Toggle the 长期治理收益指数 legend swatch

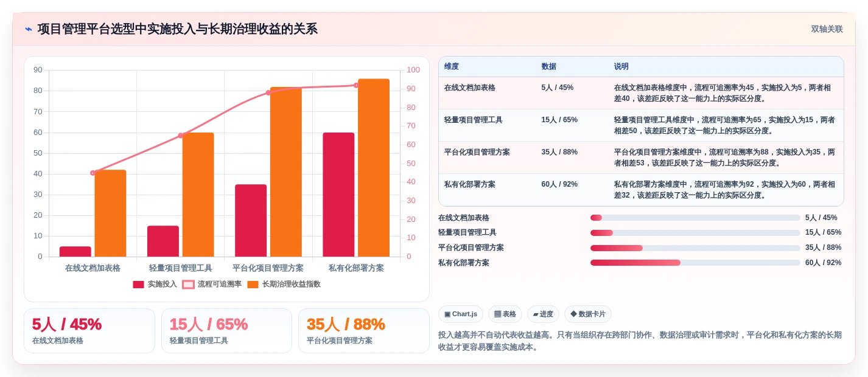pyautogui.click(x=253, y=284)
